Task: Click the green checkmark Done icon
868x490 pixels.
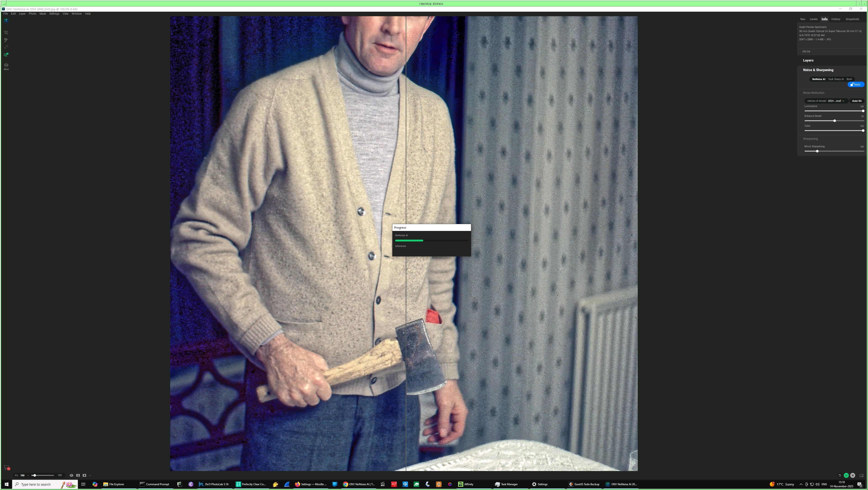Action: coord(846,476)
